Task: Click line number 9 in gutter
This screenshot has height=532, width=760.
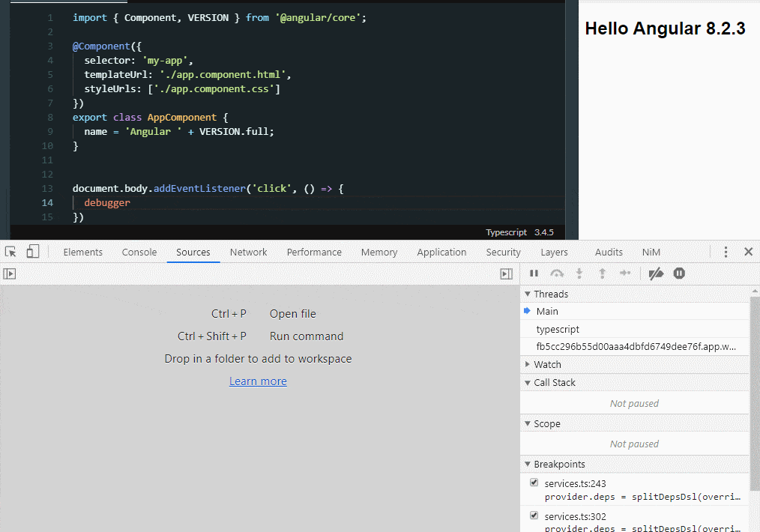Action: click(x=50, y=132)
